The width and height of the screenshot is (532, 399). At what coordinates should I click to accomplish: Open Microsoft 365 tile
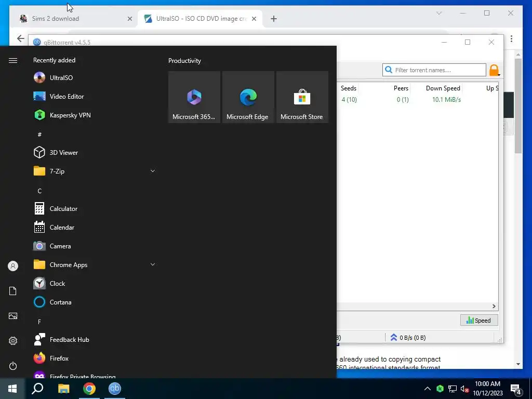194,97
